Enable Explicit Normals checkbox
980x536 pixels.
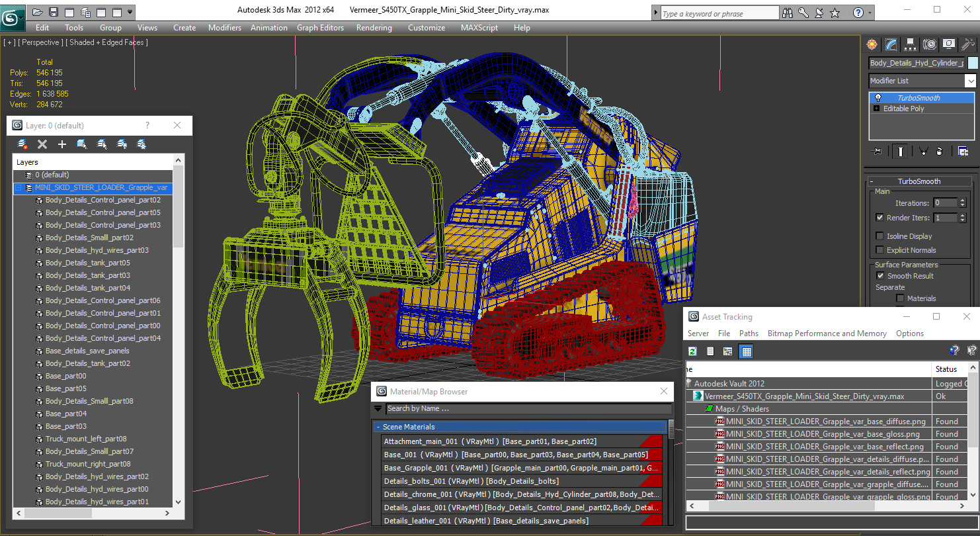(879, 249)
